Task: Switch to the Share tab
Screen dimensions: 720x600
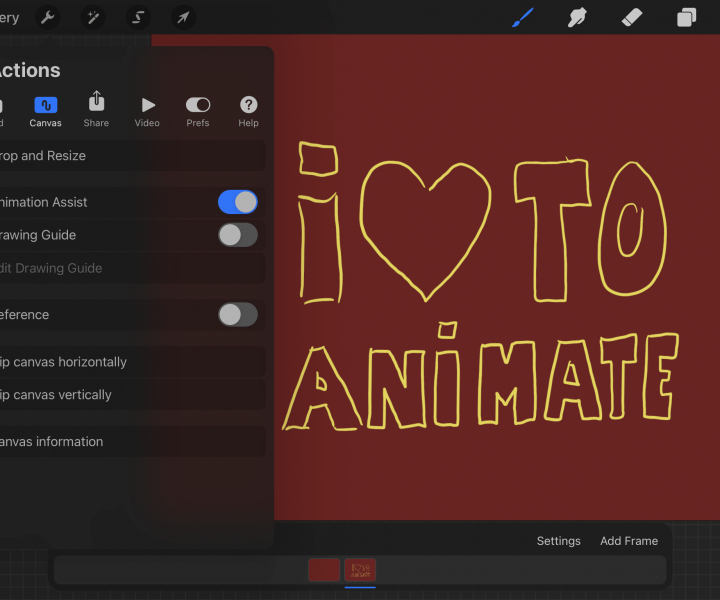Action: pyautogui.click(x=96, y=110)
